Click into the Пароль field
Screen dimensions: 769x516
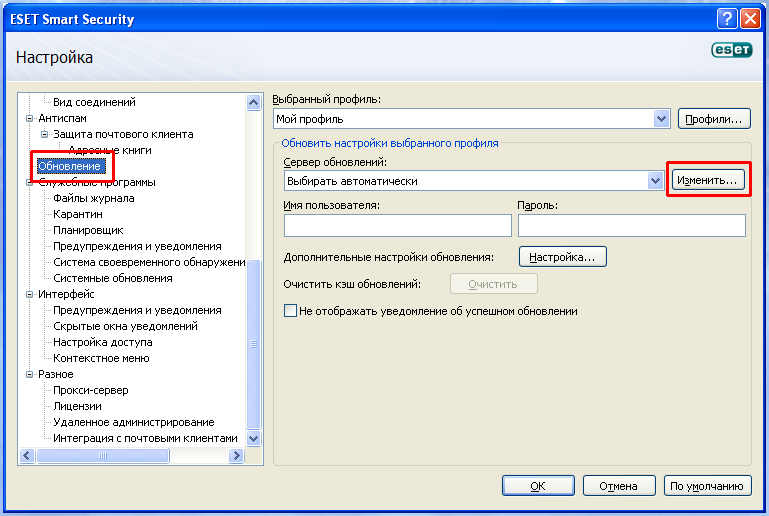632,226
